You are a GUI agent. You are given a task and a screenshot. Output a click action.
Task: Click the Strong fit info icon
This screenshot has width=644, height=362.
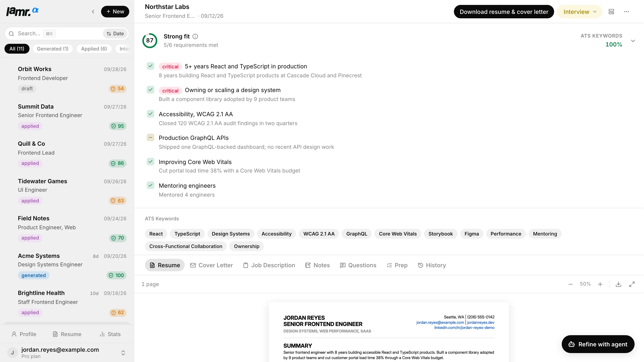click(x=195, y=36)
